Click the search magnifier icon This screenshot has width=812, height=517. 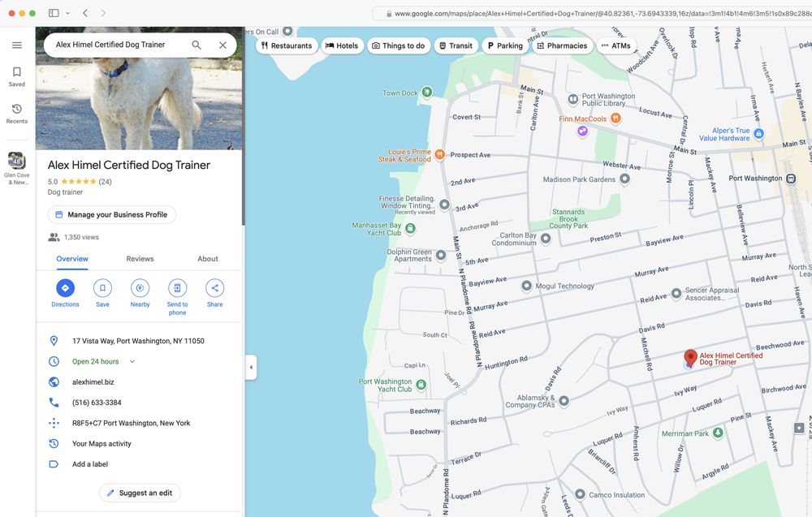point(197,45)
